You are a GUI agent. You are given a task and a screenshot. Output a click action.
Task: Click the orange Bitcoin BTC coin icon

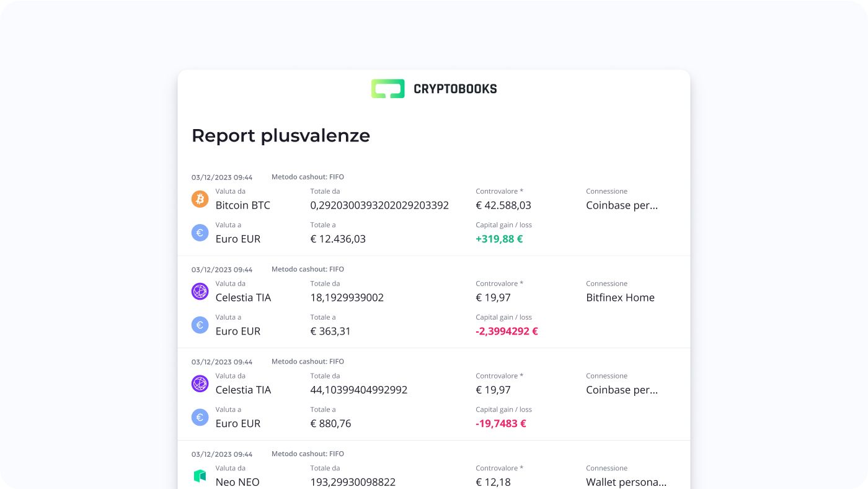(200, 199)
